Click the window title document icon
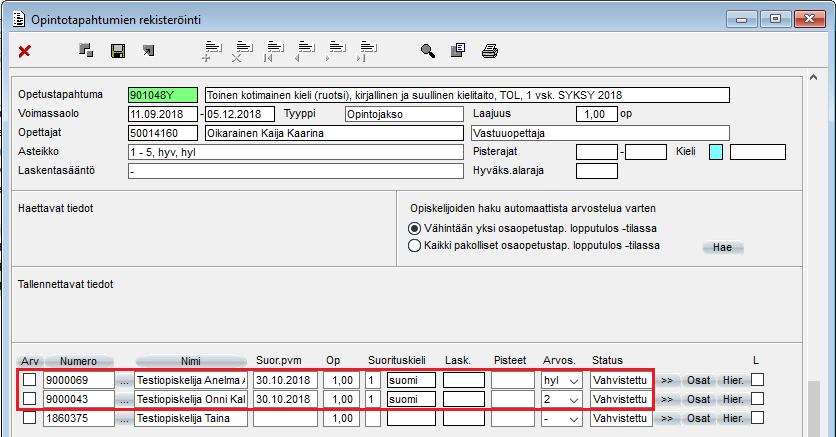The image size is (836, 437). click(x=19, y=20)
